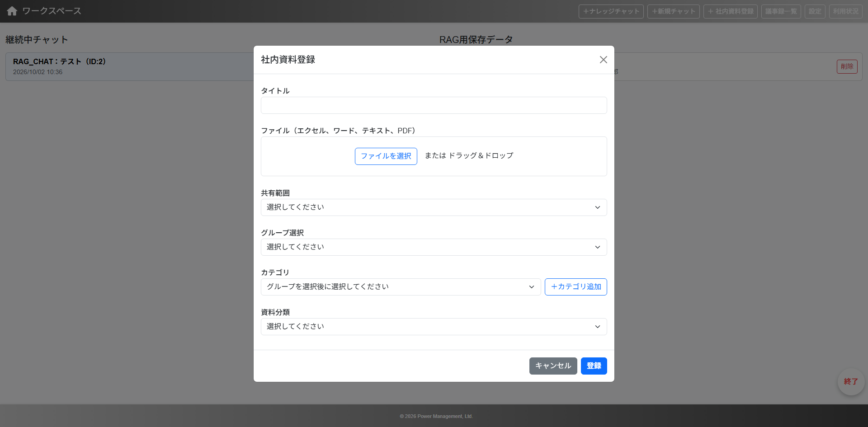Click the red 削除 button

tap(847, 66)
